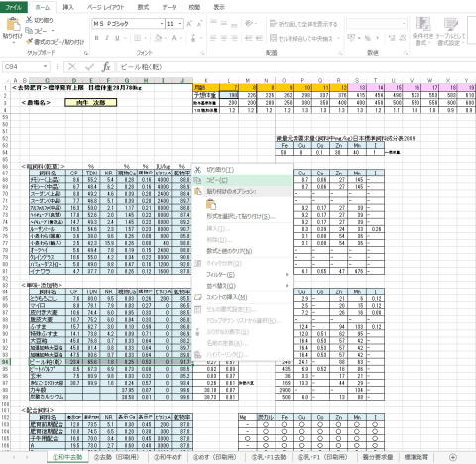The image size is (476, 464).
Task: Click the decrease indent icon
Action: (249, 38)
